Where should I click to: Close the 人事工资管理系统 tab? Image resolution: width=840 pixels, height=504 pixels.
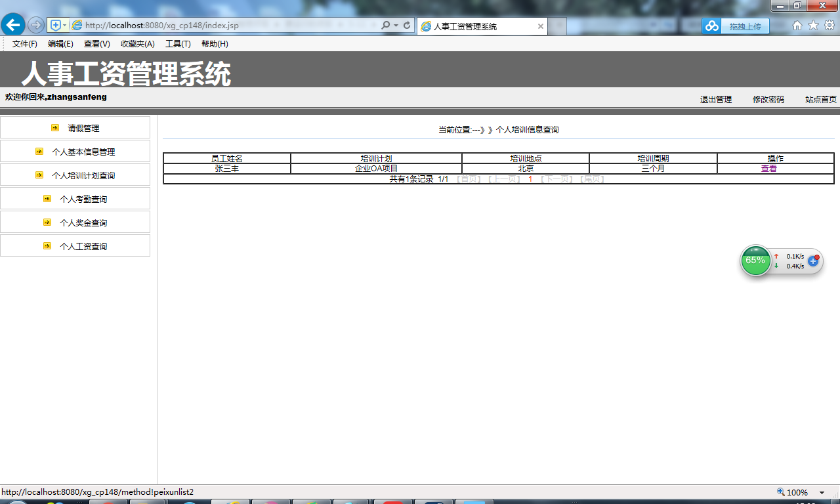click(541, 26)
